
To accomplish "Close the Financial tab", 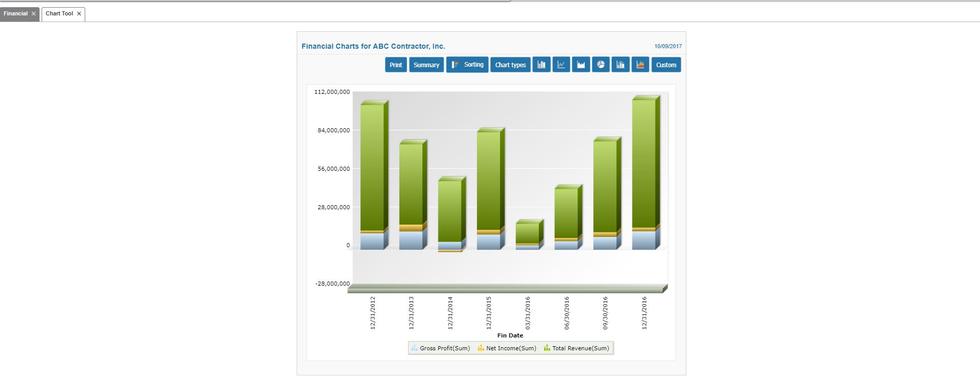I will click(x=33, y=14).
